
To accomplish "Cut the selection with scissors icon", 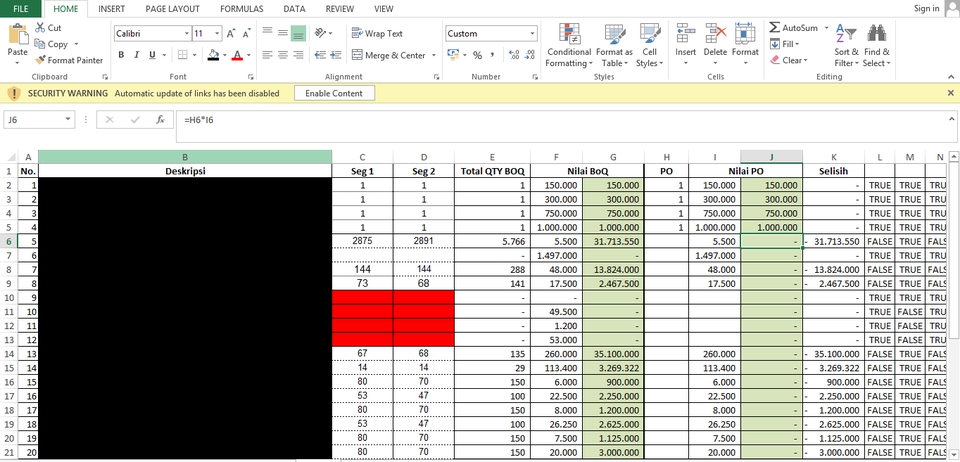I will tap(40, 28).
